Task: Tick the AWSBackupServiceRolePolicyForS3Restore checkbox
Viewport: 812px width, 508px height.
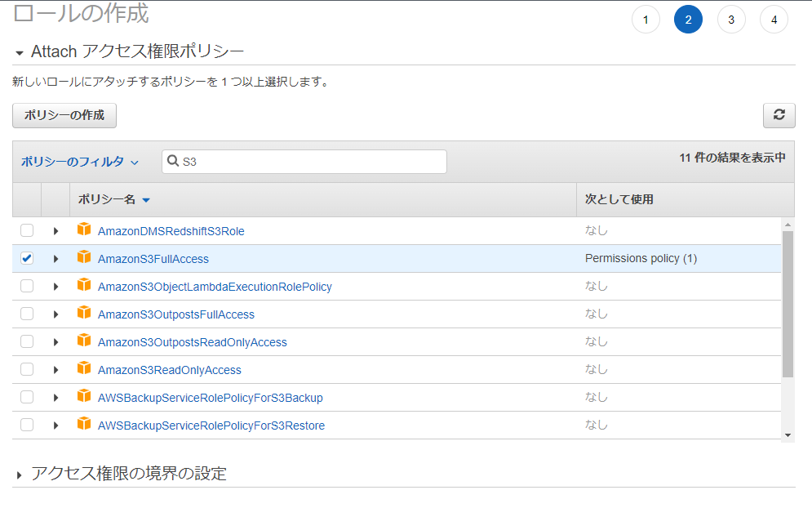Action: [x=27, y=425]
